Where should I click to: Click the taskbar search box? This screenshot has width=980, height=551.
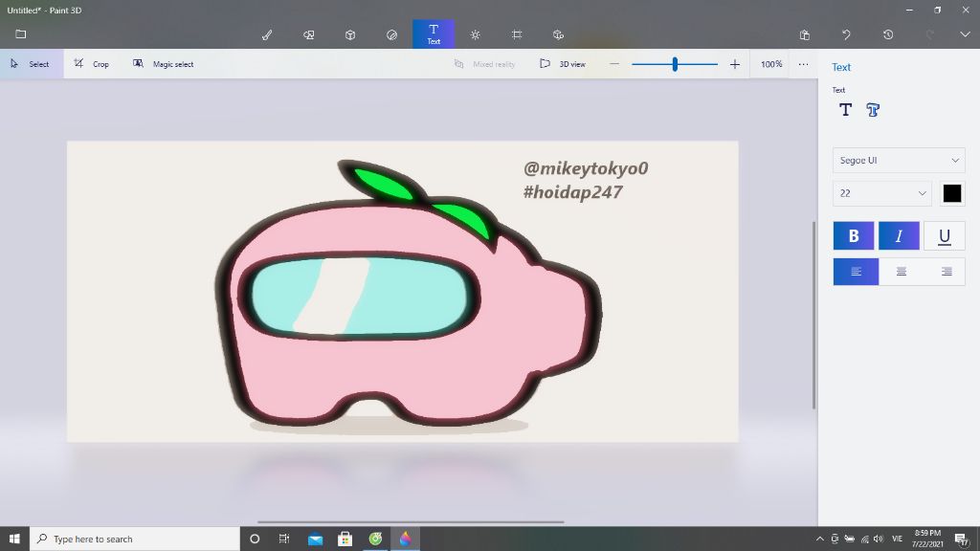pyautogui.click(x=135, y=539)
